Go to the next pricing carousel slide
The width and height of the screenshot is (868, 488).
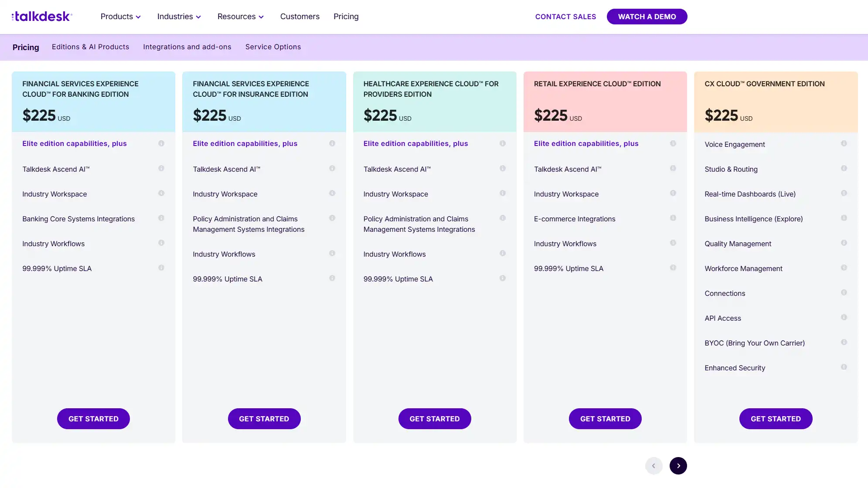point(678,466)
